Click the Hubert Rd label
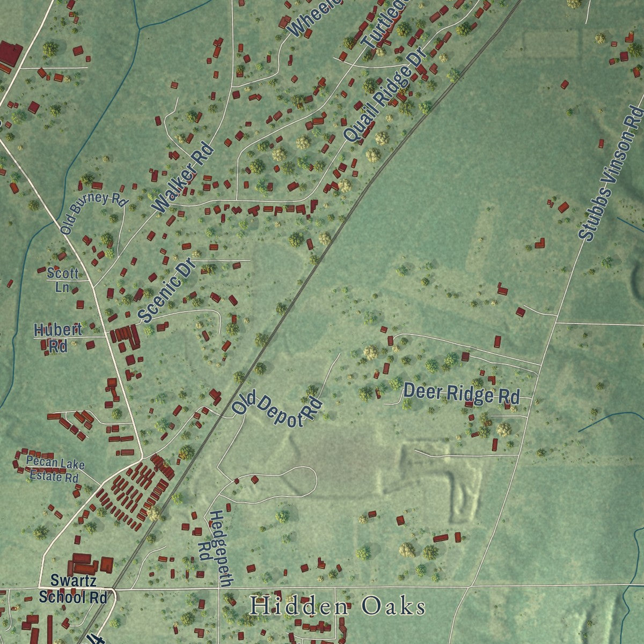The height and width of the screenshot is (644, 644). pyautogui.click(x=58, y=338)
